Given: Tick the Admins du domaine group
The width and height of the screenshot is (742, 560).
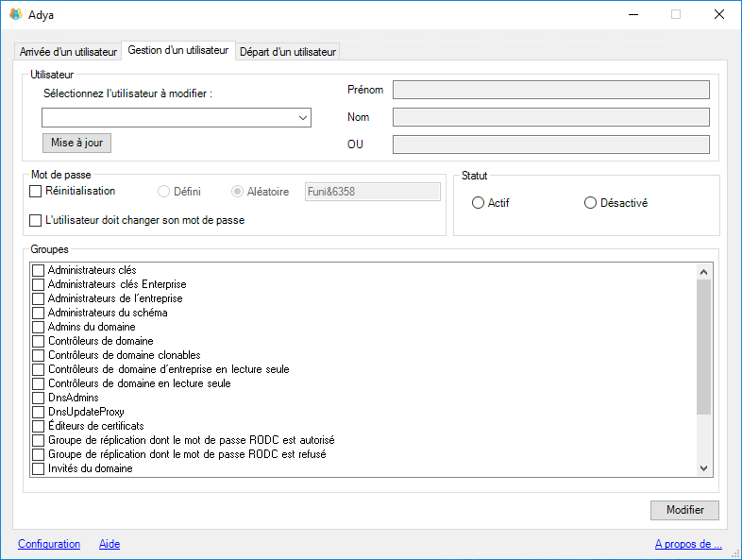Looking at the screenshot, I should (39, 327).
